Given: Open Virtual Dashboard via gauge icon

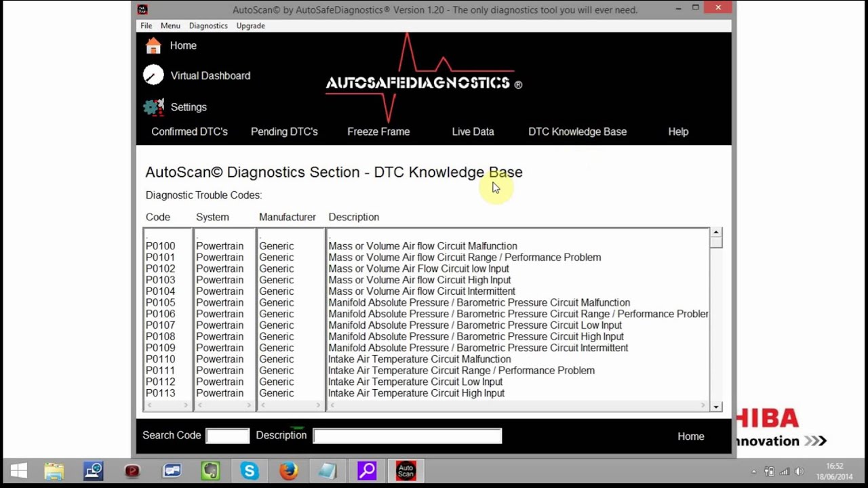Looking at the screenshot, I should (x=153, y=75).
